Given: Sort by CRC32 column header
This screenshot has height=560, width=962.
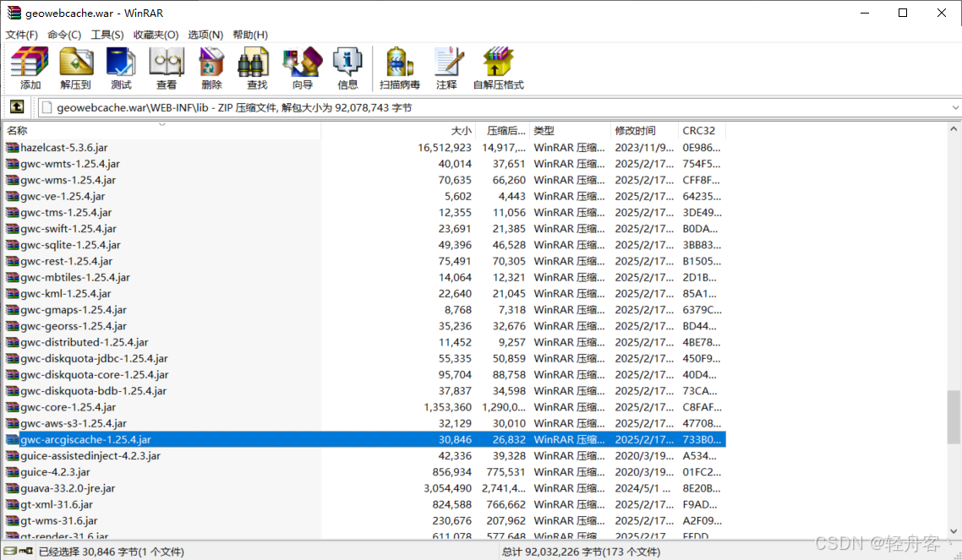Looking at the screenshot, I should pos(702,131).
